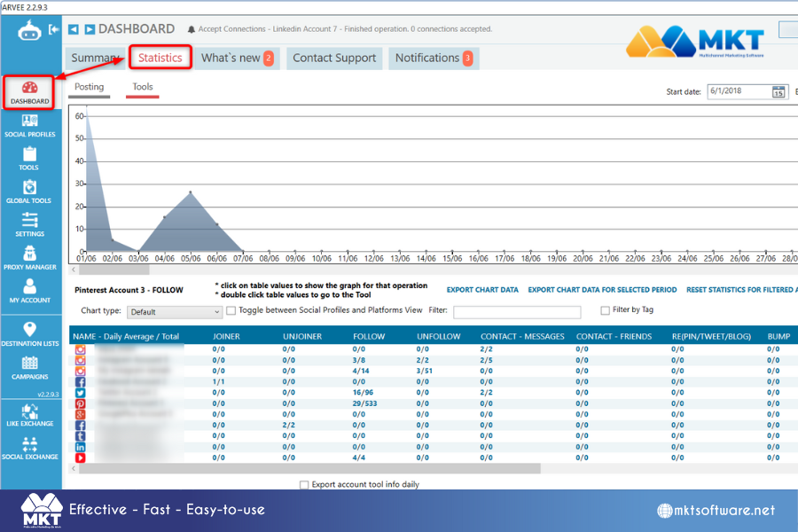Open the Settings sidebar item

coord(29,225)
